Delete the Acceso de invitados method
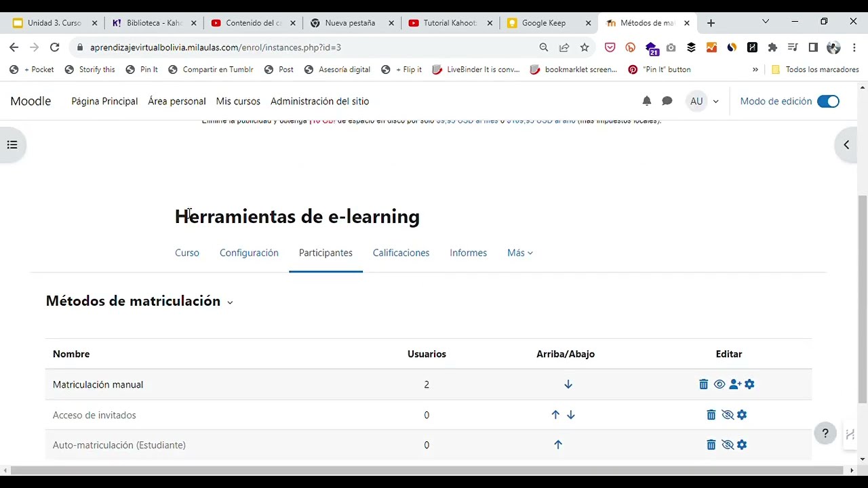This screenshot has height=488, width=868. [711, 415]
